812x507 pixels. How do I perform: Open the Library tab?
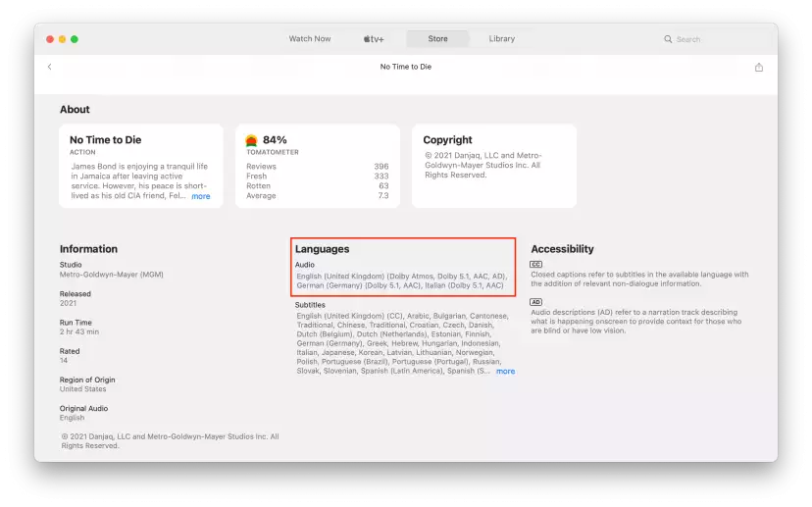(x=502, y=39)
